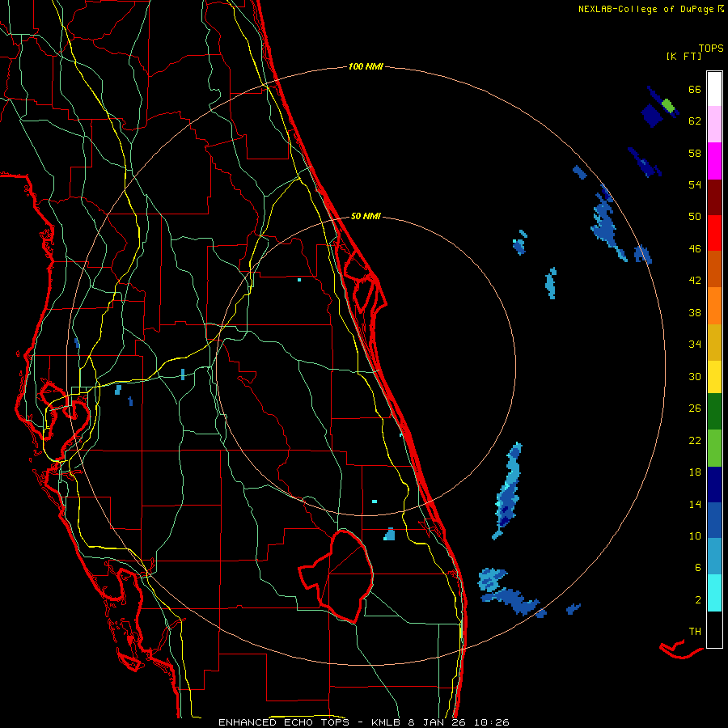
Task: Click the cyan 10 kft legend swatch
Action: pyautogui.click(x=714, y=593)
